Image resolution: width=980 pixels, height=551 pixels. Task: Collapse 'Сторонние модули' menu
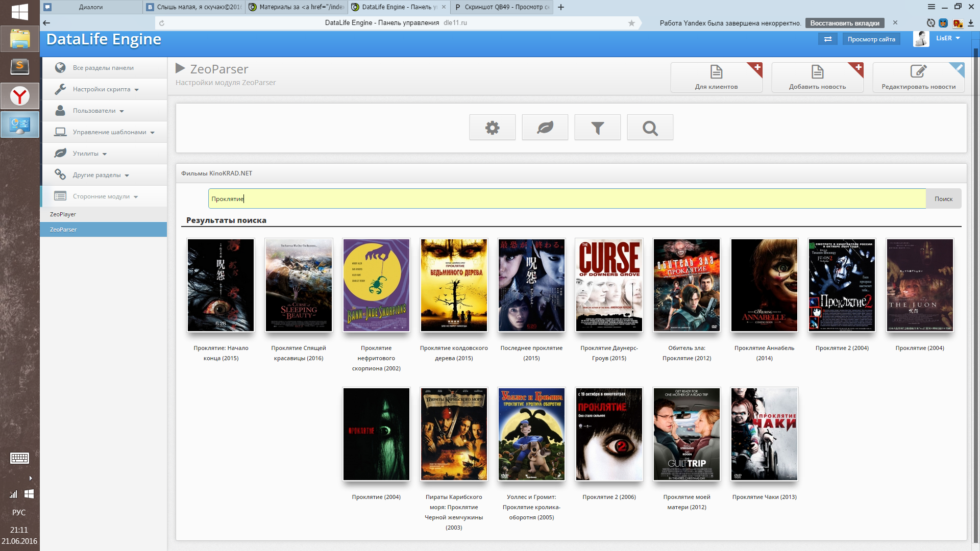tap(104, 196)
